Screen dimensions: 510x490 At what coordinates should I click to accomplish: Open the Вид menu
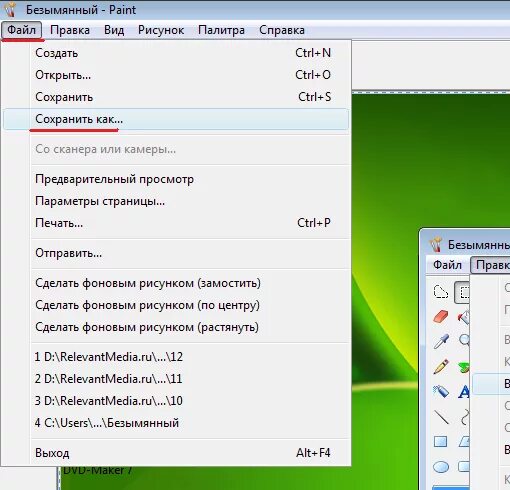tap(114, 30)
